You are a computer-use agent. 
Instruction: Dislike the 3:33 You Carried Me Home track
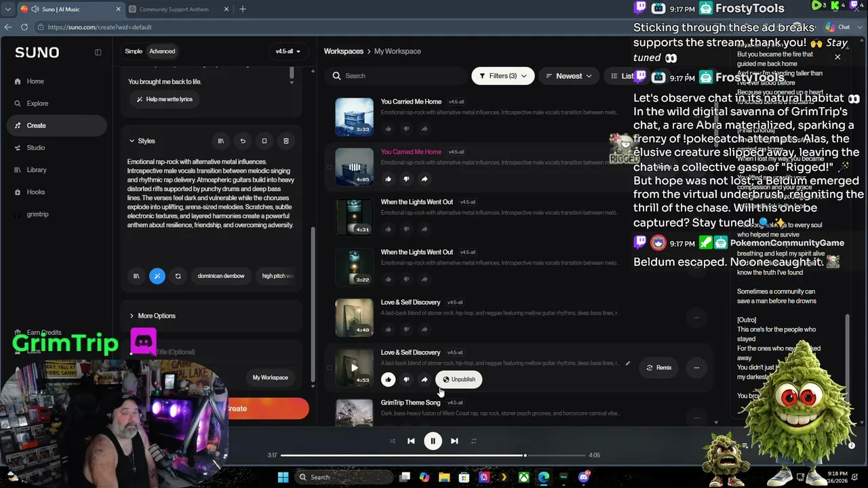(406, 129)
